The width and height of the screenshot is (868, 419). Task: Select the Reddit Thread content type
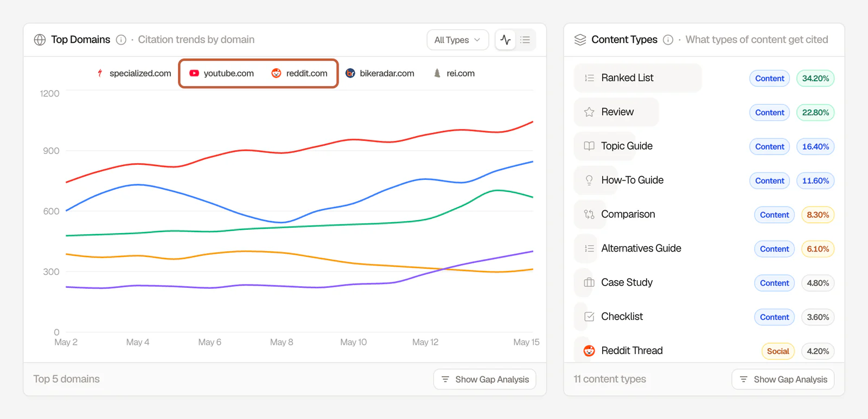pyautogui.click(x=631, y=351)
